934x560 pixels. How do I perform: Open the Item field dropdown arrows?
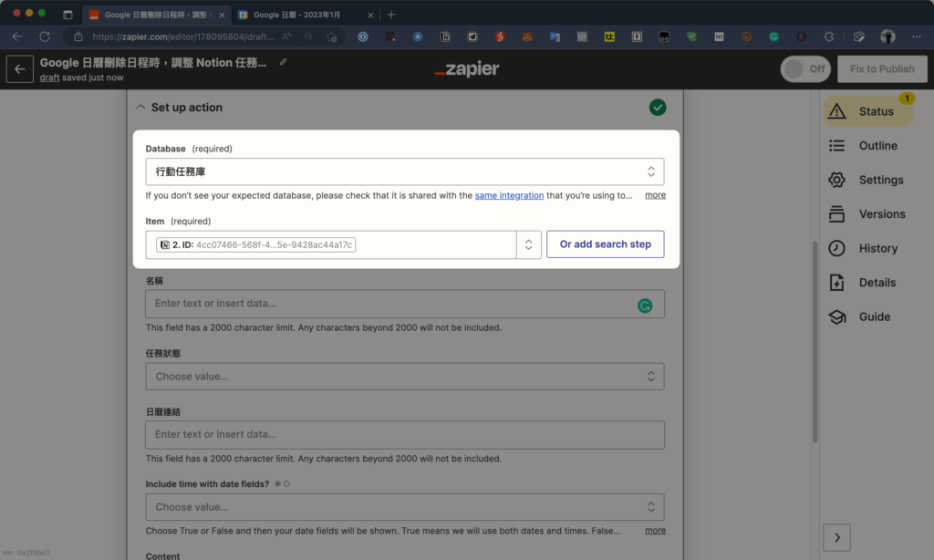pyautogui.click(x=528, y=244)
